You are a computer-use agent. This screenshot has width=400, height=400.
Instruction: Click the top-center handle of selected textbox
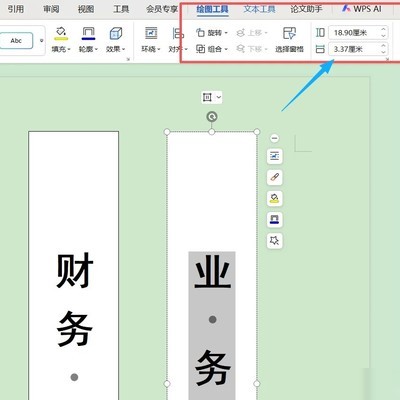(x=212, y=132)
